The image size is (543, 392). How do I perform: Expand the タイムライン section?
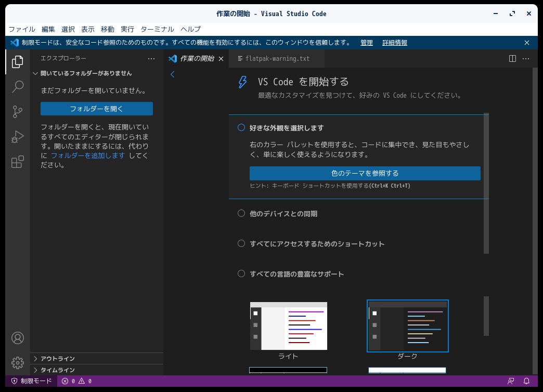tap(97, 370)
